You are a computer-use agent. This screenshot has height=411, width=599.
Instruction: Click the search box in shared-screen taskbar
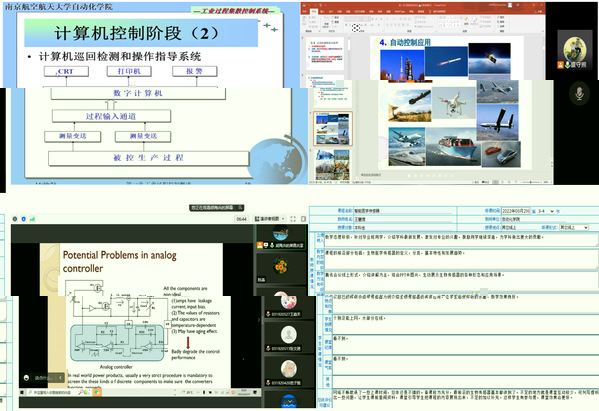pyautogui.click(x=52, y=392)
